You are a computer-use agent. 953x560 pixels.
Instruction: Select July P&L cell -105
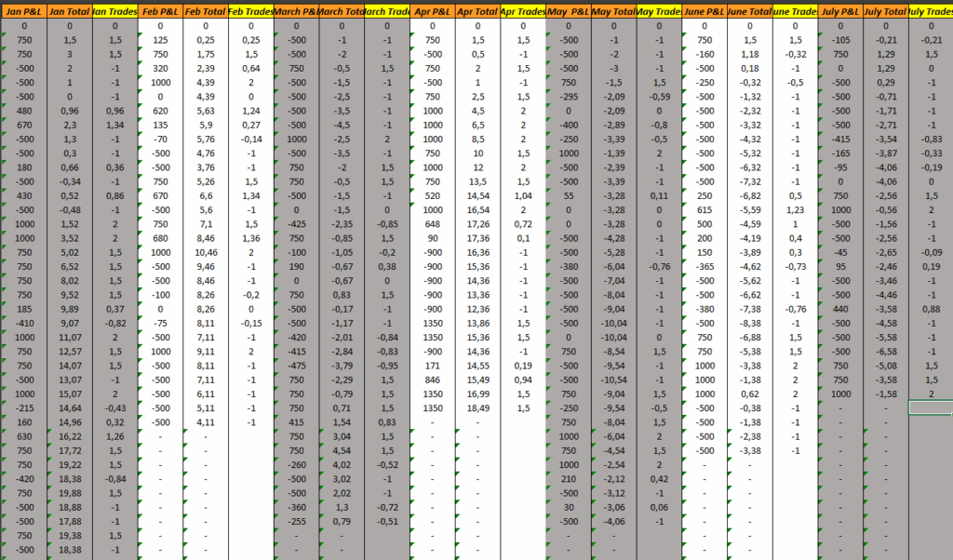[840, 40]
